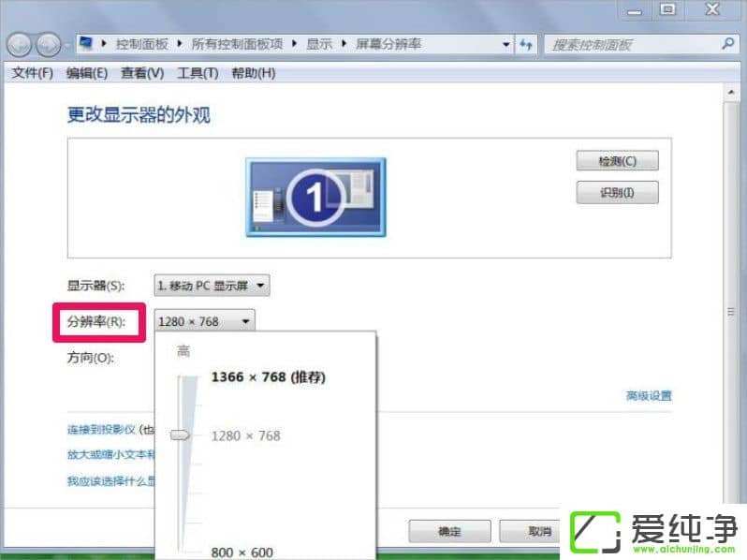Open the 编辑(E) menu
The height and width of the screenshot is (560, 747).
click(x=87, y=73)
